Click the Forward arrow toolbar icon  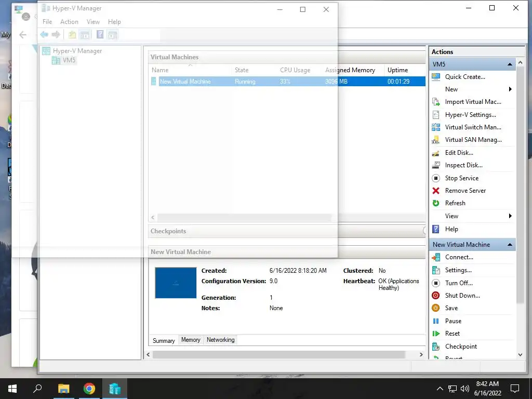(56, 35)
